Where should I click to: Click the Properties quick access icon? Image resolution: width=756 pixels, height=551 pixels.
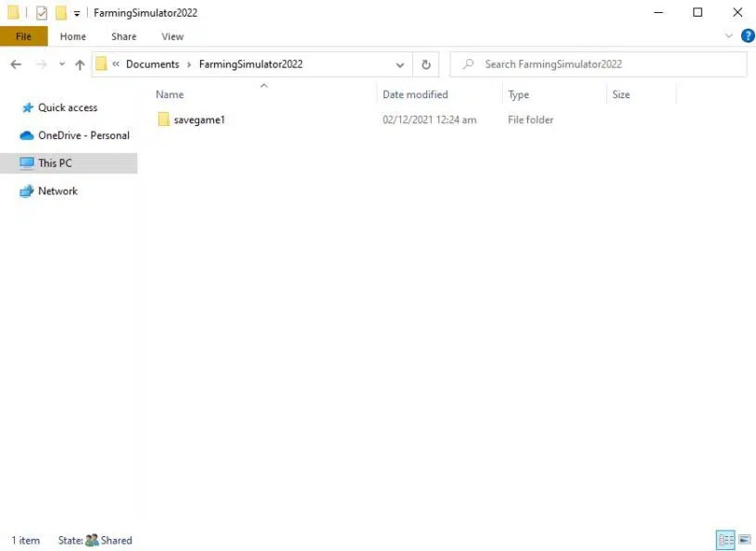point(42,13)
